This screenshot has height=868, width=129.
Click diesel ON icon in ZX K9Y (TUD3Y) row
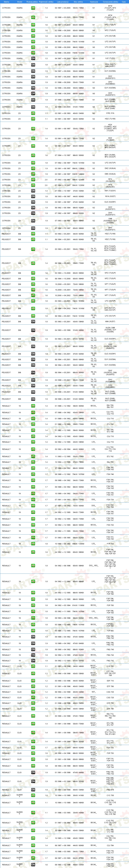[x=33, y=191]
